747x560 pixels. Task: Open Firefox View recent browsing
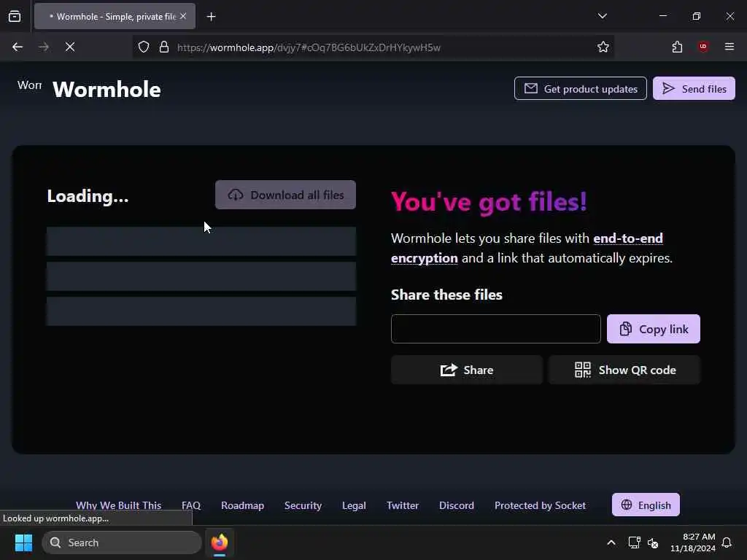pyautogui.click(x=15, y=16)
